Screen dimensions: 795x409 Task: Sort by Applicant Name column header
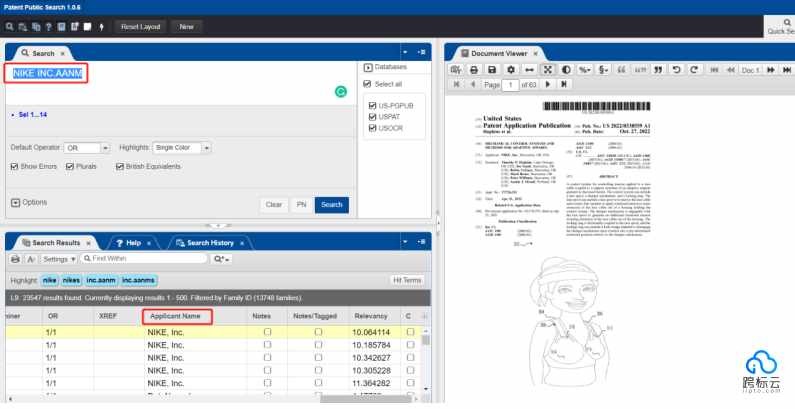click(175, 316)
